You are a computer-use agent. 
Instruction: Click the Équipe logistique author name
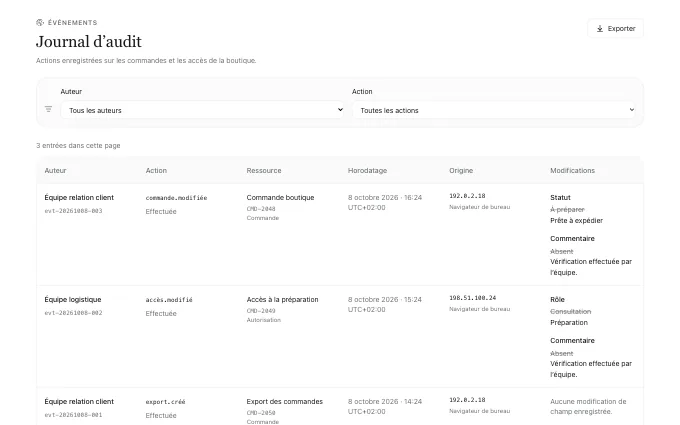tap(73, 299)
